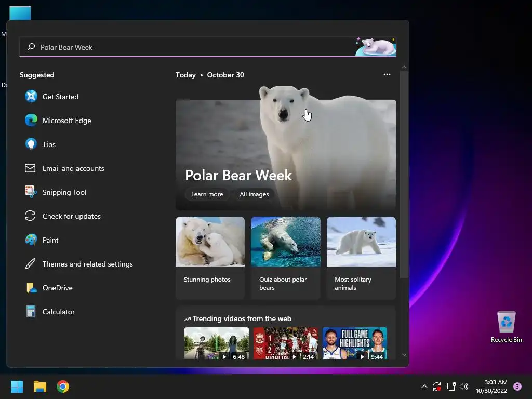
Task: Select the Email and accounts label
Action: point(73,168)
